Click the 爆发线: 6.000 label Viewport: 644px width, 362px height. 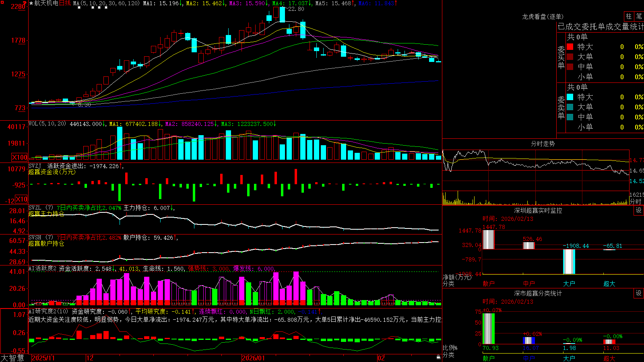click(x=254, y=269)
